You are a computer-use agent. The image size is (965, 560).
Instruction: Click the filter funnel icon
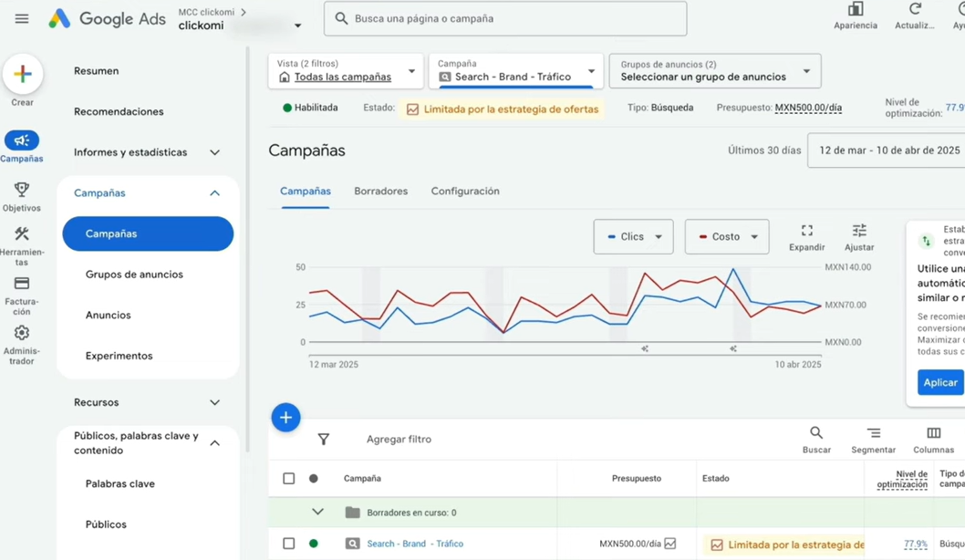324,439
